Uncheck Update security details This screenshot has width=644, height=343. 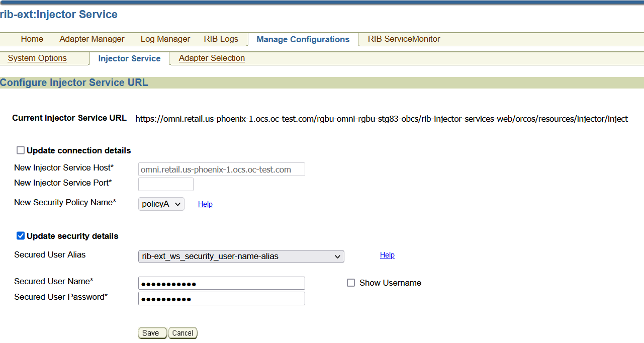[x=20, y=235]
